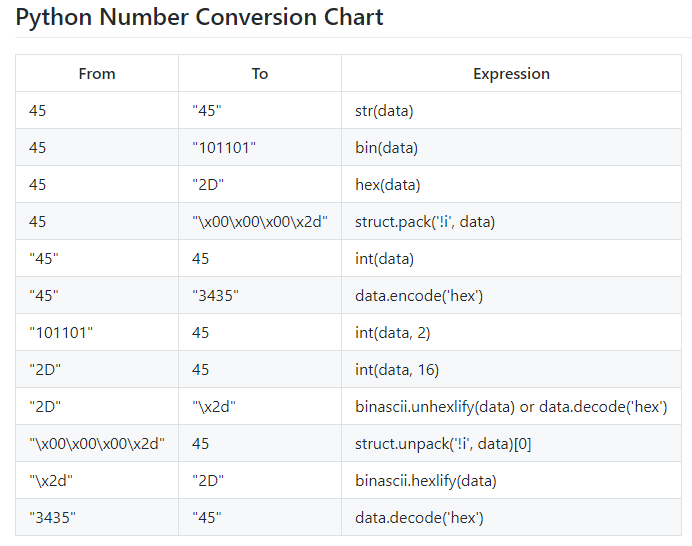Click the struct.pack('!i', data) cell
This screenshot has width=692, height=546.
[x=425, y=222]
